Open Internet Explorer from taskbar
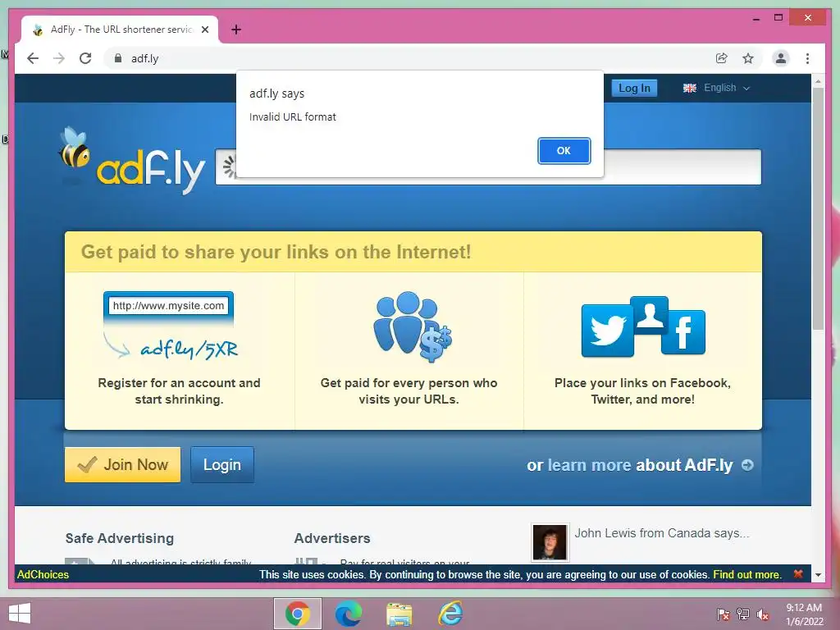840x630 pixels. (450, 614)
